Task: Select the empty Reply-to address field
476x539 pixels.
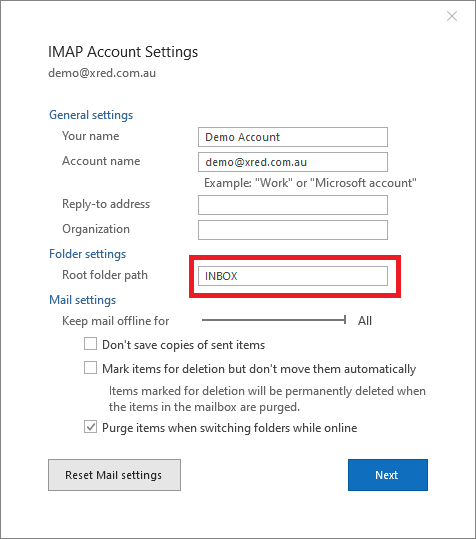Action: point(293,205)
